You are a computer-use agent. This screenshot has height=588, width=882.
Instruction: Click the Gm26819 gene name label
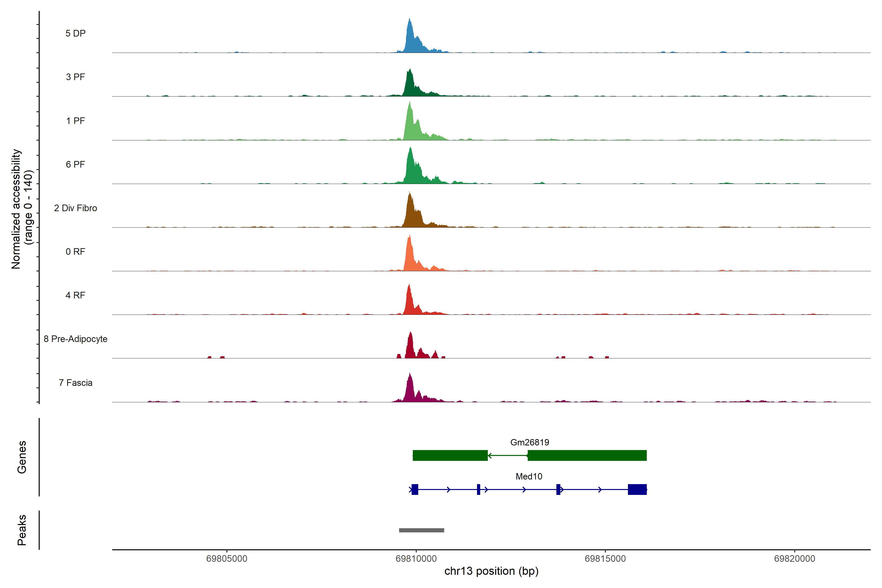click(529, 442)
